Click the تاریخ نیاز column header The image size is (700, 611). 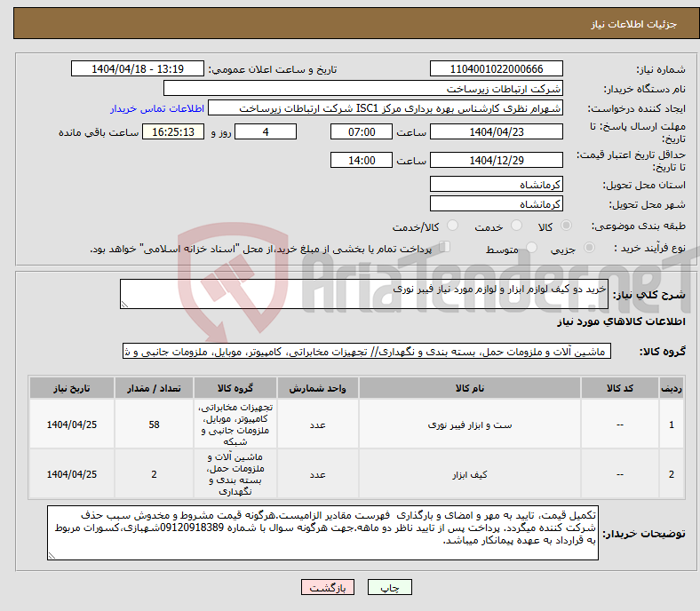pos(72,388)
